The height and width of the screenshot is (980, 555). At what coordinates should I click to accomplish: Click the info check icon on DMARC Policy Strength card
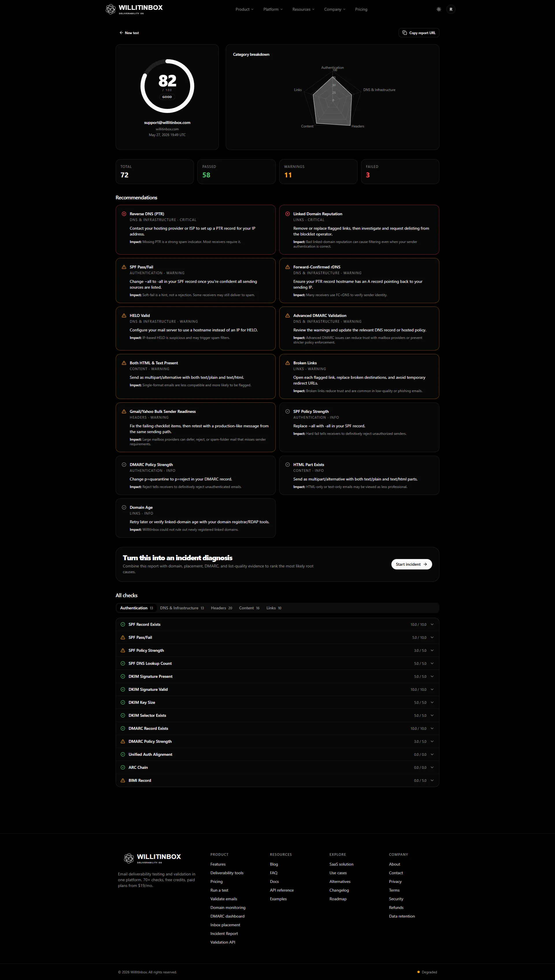(x=124, y=465)
